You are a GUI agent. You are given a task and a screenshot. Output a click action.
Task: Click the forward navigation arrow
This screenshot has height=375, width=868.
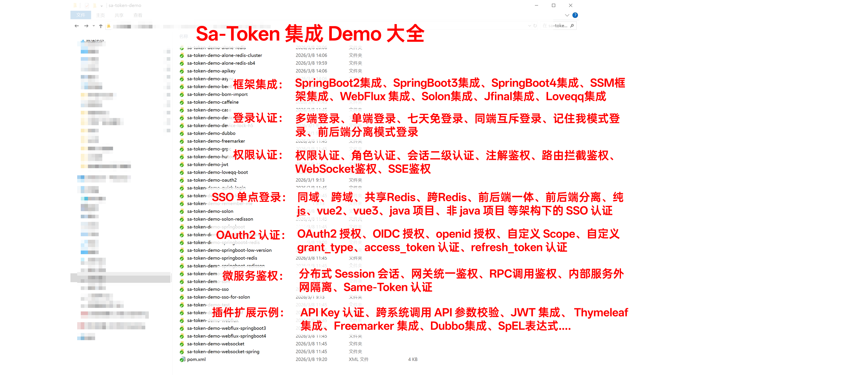point(86,26)
